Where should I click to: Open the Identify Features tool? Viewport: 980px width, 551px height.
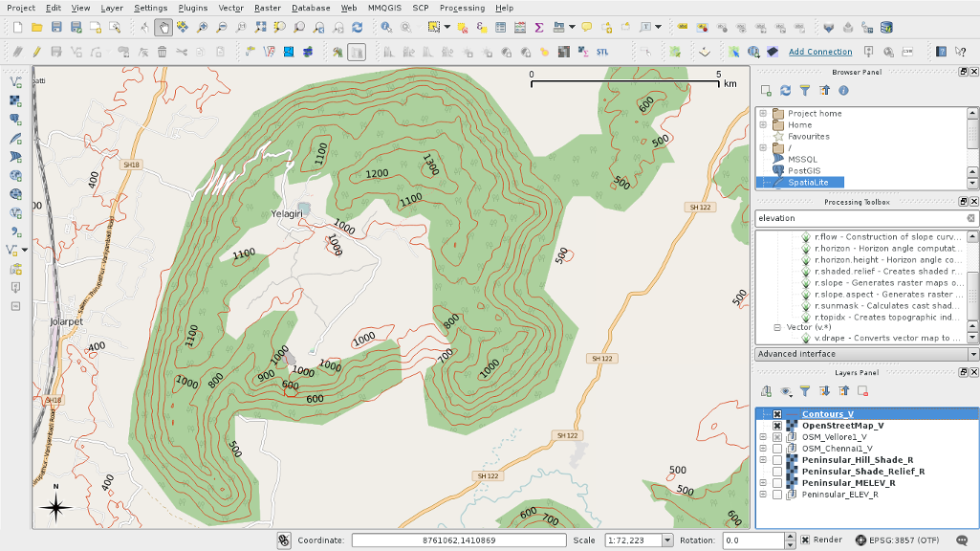click(387, 28)
